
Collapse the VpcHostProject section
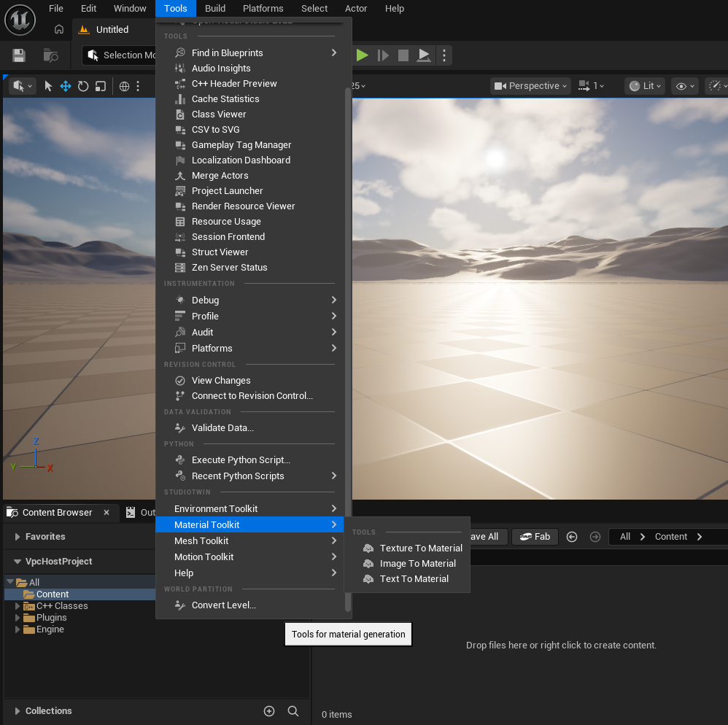point(18,562)
